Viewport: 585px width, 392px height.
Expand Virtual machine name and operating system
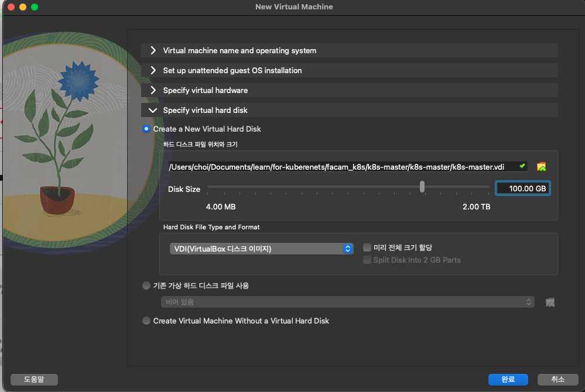[x=349, y=50]
